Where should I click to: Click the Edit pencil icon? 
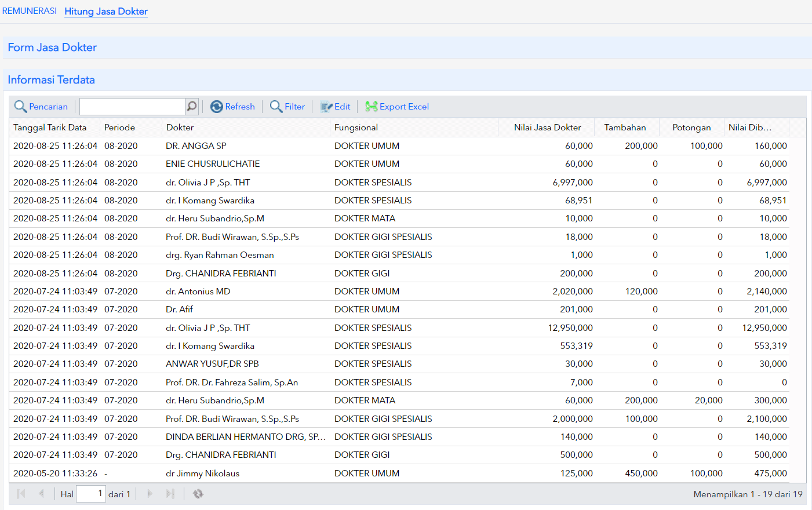[326, 107]
